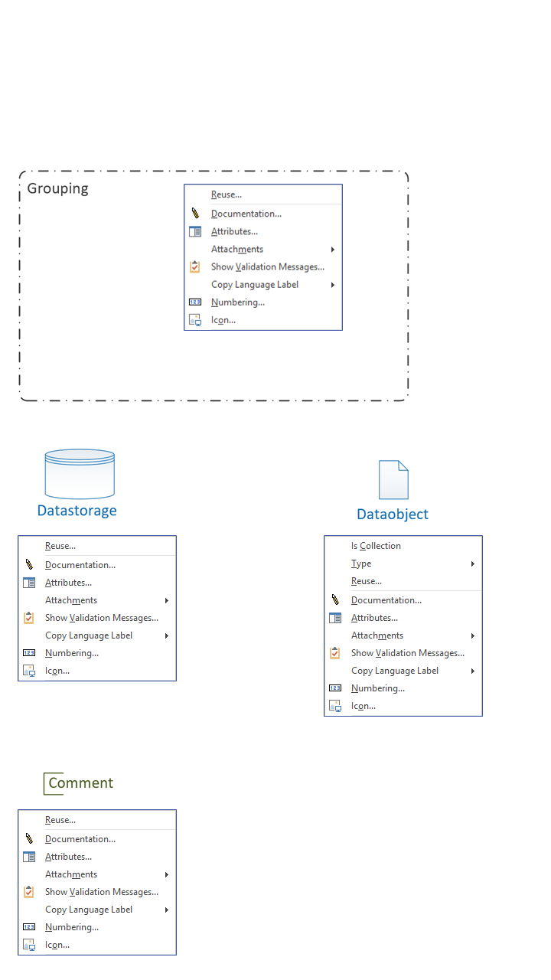Toggle Is Collection in Dataobject menu
Viewport: 551px width, 980px height.
(x=376, y=546)
